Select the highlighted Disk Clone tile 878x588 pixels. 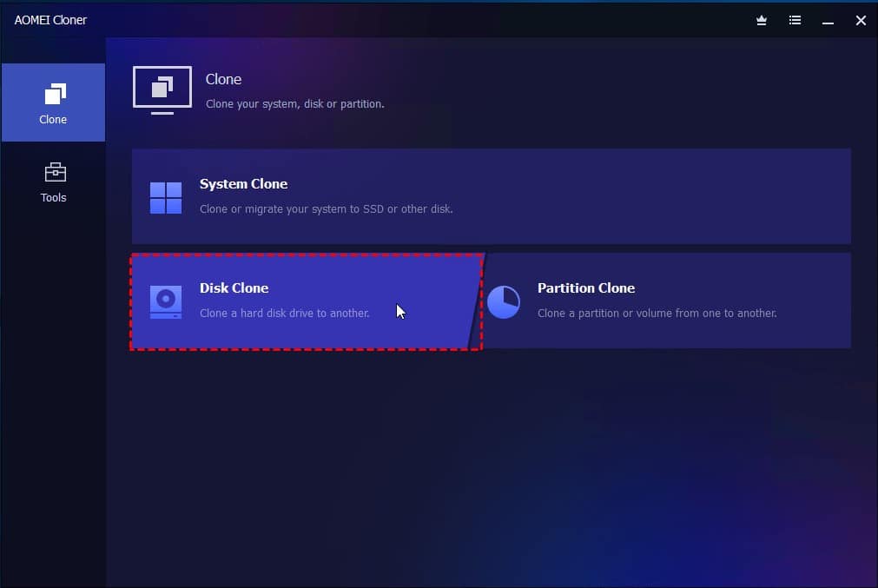[304, 301]
